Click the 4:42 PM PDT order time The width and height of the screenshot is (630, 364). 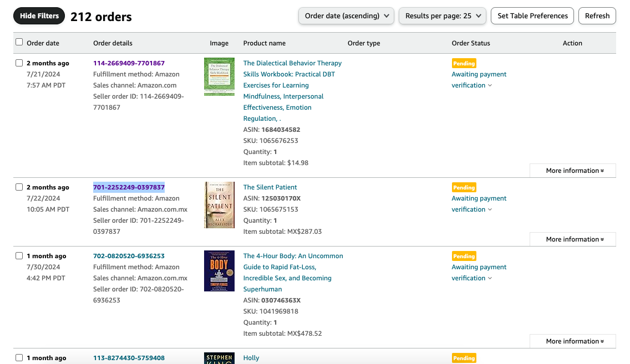(x=46, y=278)
